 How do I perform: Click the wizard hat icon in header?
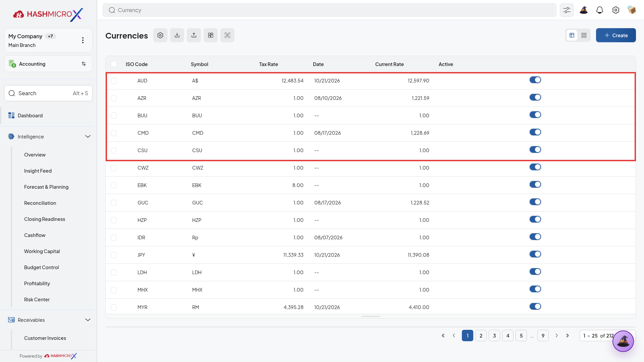(x=584, y=10)
